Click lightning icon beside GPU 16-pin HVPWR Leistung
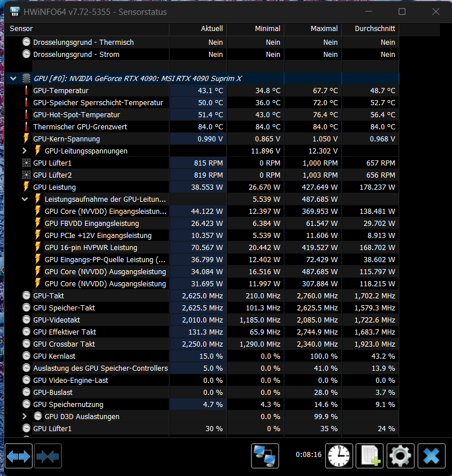 37,247
